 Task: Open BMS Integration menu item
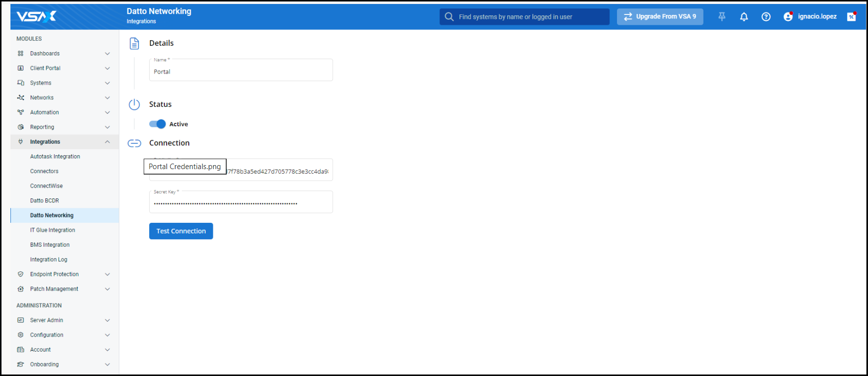65,245
